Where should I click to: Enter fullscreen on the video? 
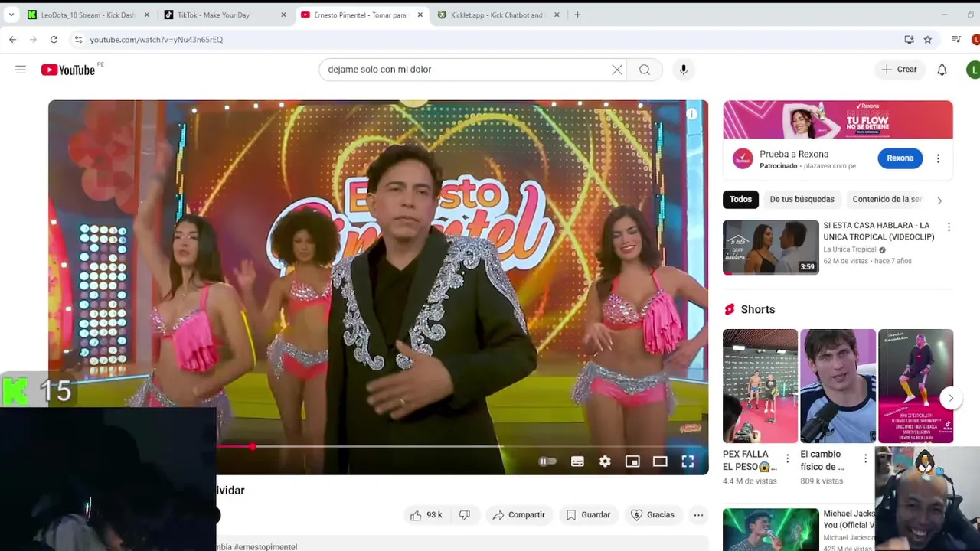point(688,461)
